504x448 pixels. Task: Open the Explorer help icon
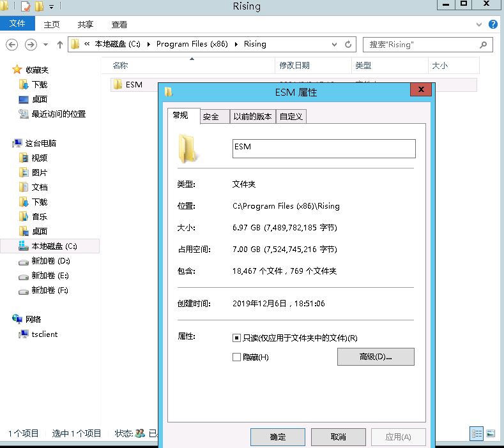click(x=493, y=24)
